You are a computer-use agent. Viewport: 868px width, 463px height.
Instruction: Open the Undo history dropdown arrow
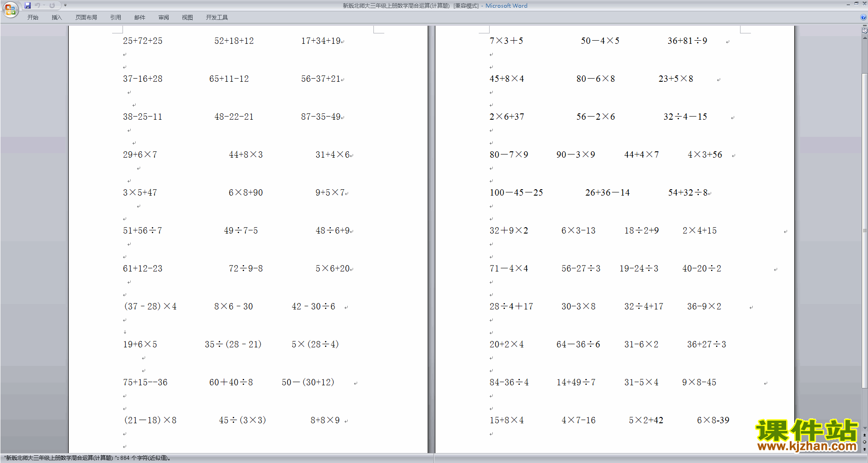pyautogui.click(x=44, y=5)
